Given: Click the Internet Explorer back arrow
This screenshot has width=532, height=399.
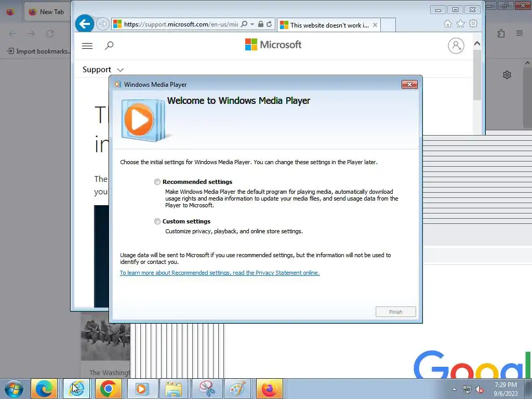Looking at the screenshot, I should 85,24.
